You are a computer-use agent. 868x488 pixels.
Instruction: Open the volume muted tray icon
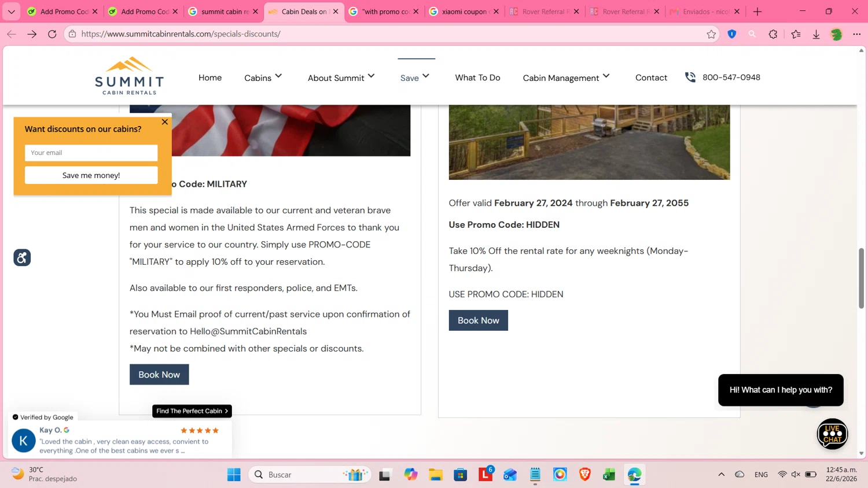click(796, 475)
